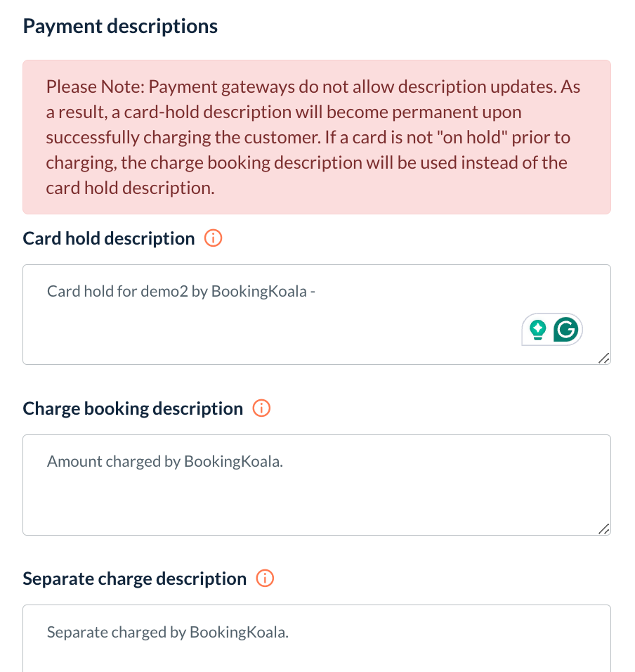Grab Card hold textarea resize handle
Screen dimensions: 635x672
603,358
